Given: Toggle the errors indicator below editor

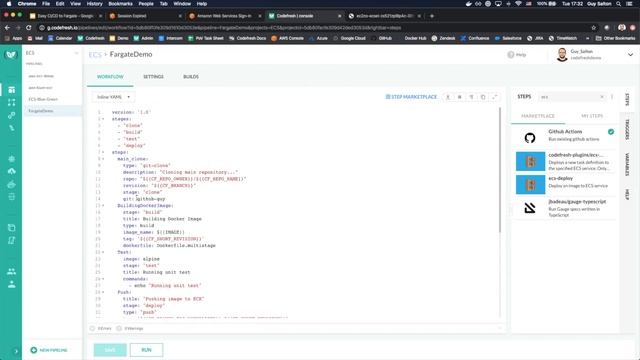Looking at the screenshot, I should [x=101, y=328].
